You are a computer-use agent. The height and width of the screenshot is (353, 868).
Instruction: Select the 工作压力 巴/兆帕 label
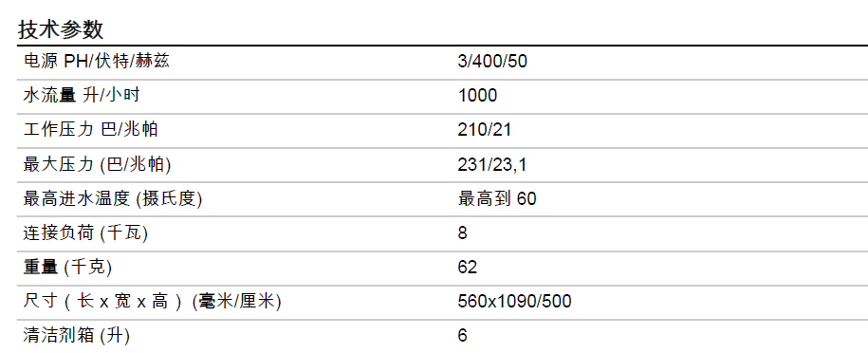91,130
